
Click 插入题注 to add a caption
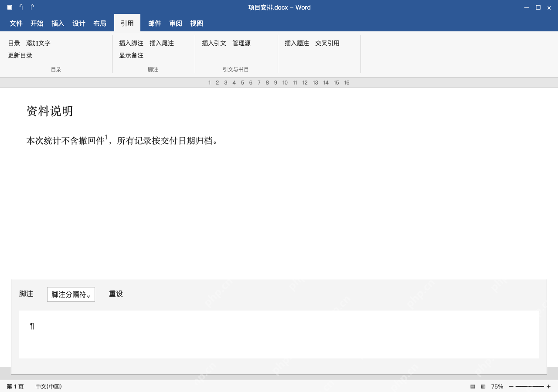click(297, 43)
